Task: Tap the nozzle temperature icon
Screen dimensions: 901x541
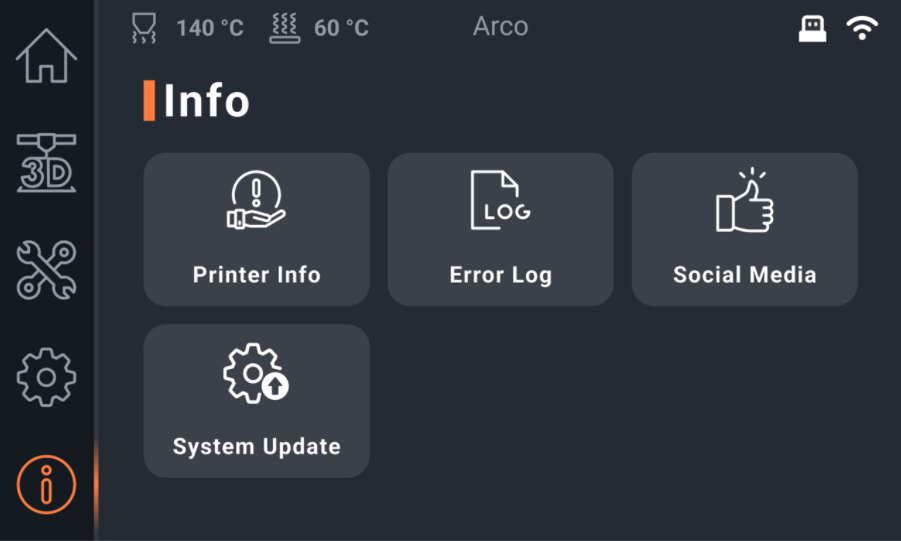Action: 145,28
